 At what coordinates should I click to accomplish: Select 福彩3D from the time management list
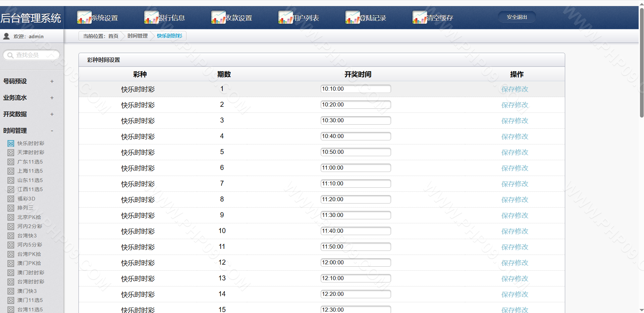26,199
